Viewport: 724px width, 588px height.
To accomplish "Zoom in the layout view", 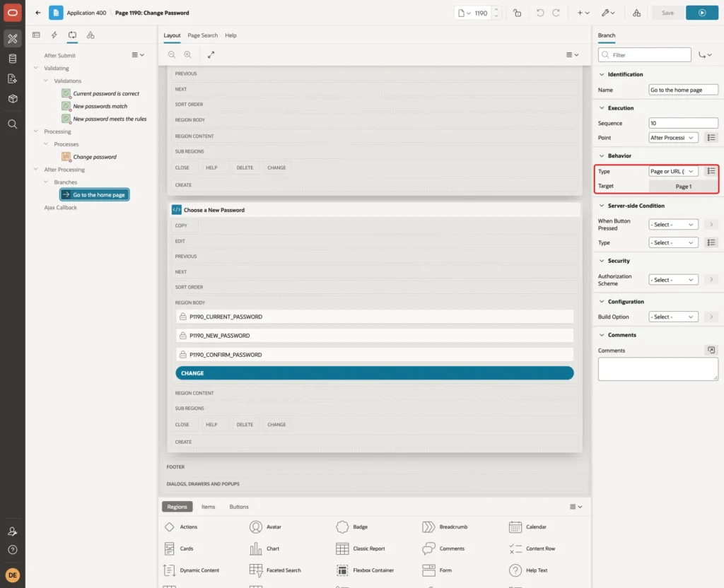I will (x=188, y=54).
